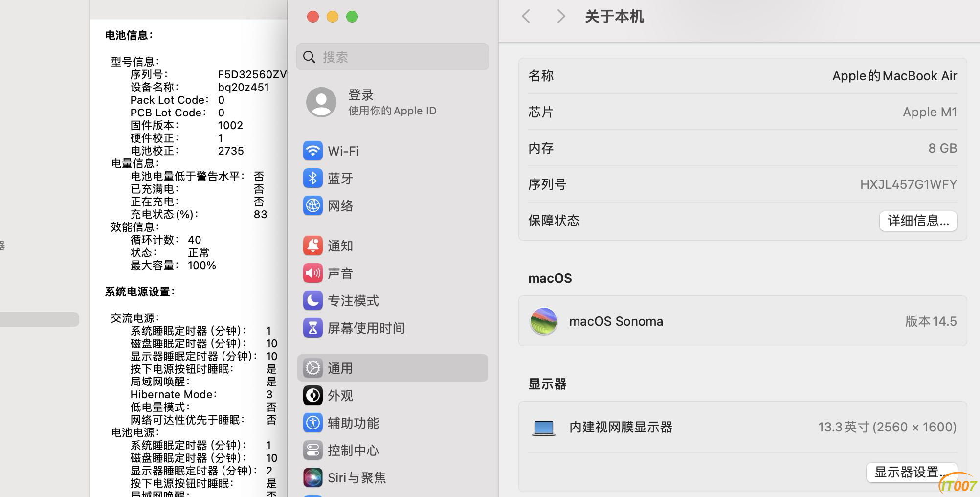Select the Focus (专注模式) moon icon

pos(313,300)
